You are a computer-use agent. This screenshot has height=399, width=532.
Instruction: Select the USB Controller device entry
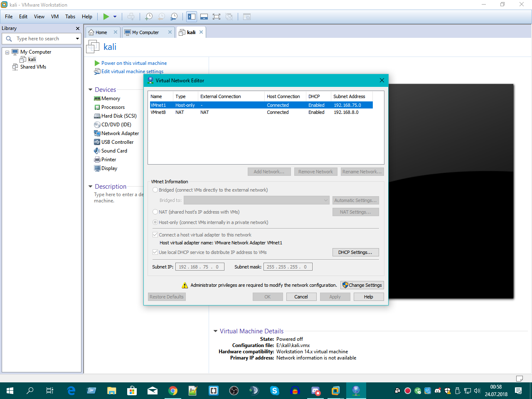point(114,142)
